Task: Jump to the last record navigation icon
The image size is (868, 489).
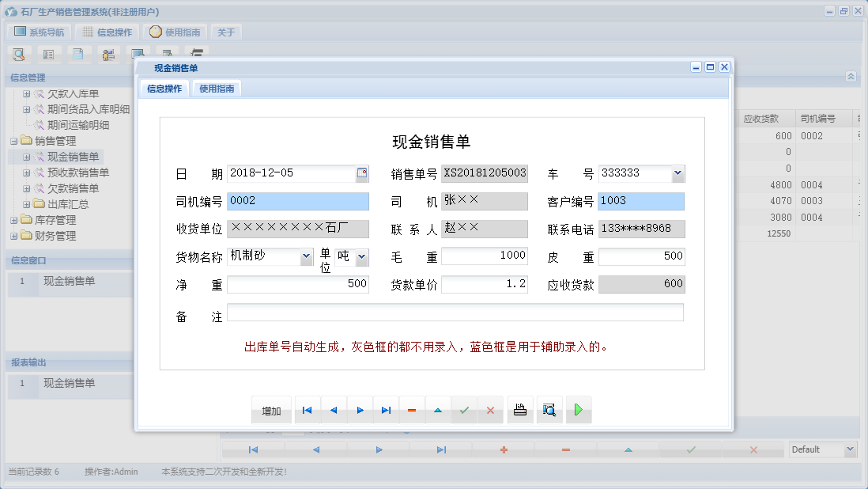Action: tap(386, 410)
